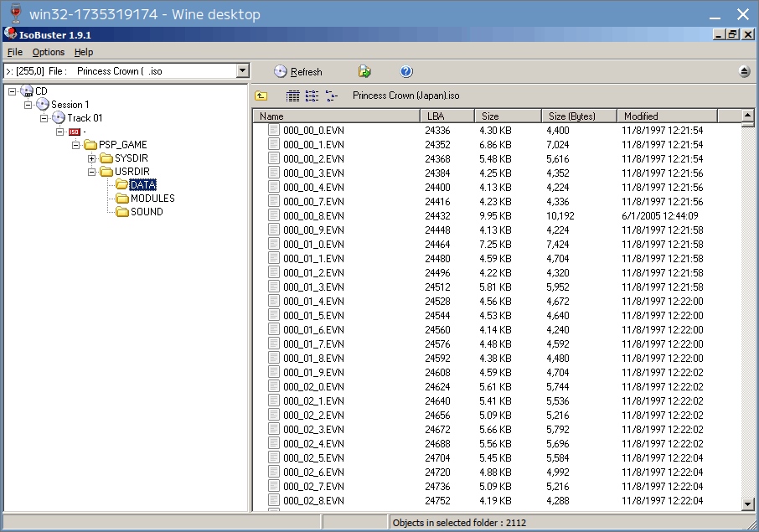Sort files by the LBA column header
759x532 pixels.
pos(447,116)
